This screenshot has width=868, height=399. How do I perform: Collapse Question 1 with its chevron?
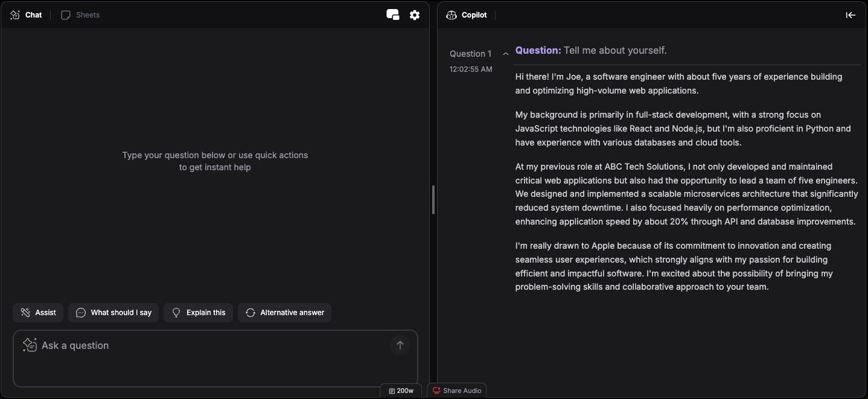coord(505,54)
